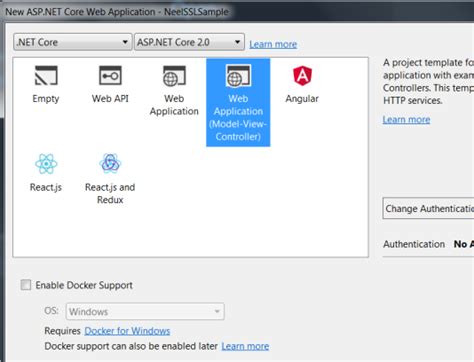The image size is (474, 362).
Task: Click the Web Application template label text
Action: (x=174, y=105)
